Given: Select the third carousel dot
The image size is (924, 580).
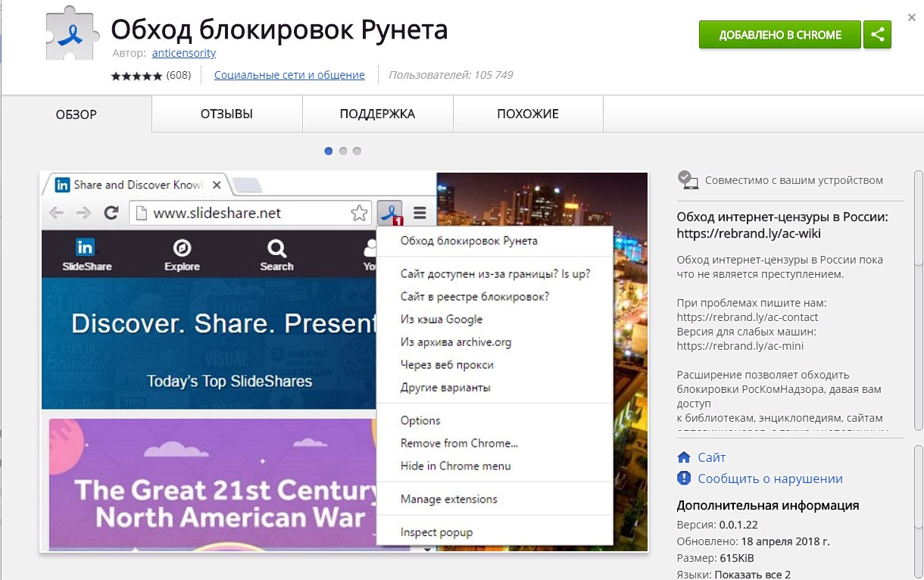Looking at the screenshot, I should click(357, 151).
